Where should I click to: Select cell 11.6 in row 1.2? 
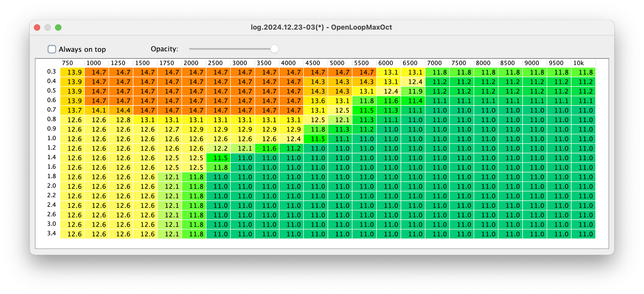point(267,149)
